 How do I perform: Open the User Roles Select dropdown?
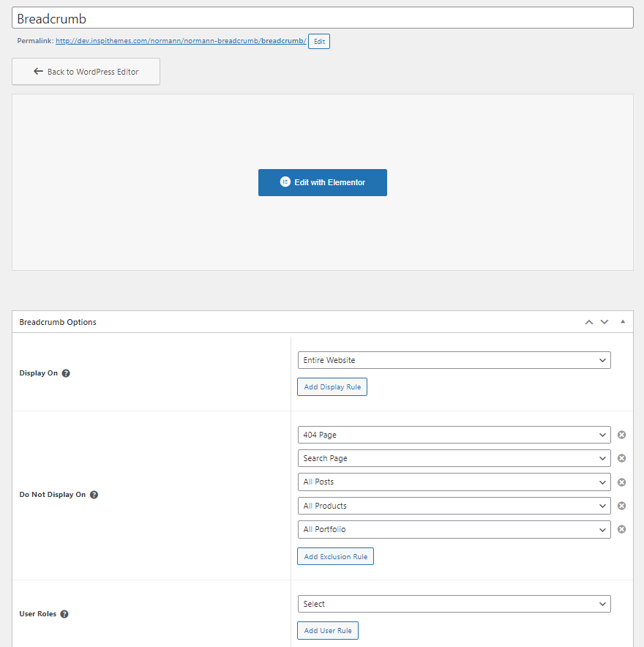click(x=454, y=604)
